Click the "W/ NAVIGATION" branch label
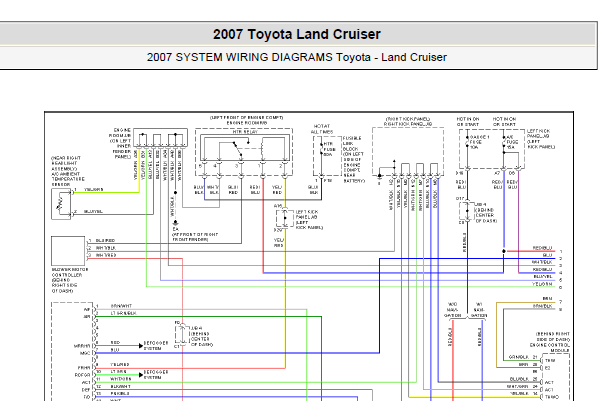 tap(479, 310)
